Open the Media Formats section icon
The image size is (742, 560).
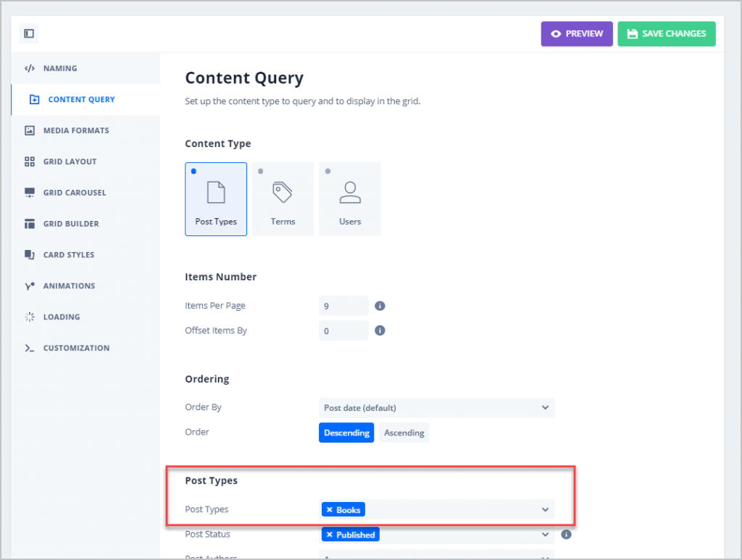[x=30, y=130]
